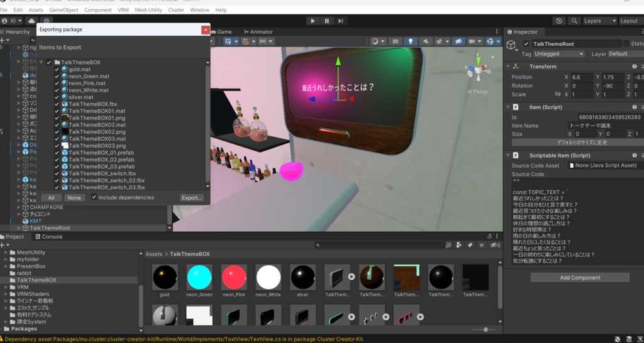Click the Scene view kebab options menu

(497, 31)
